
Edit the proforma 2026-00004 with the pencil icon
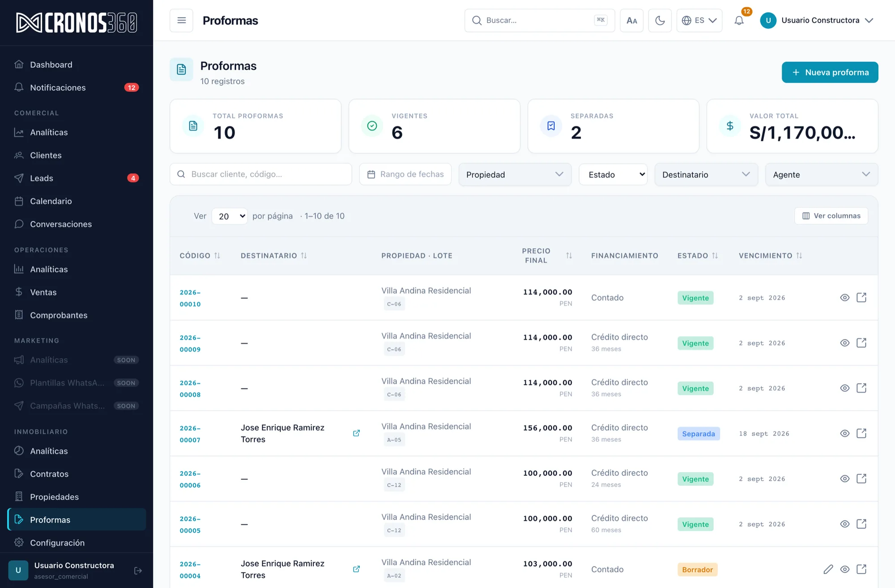click(828, 569)
